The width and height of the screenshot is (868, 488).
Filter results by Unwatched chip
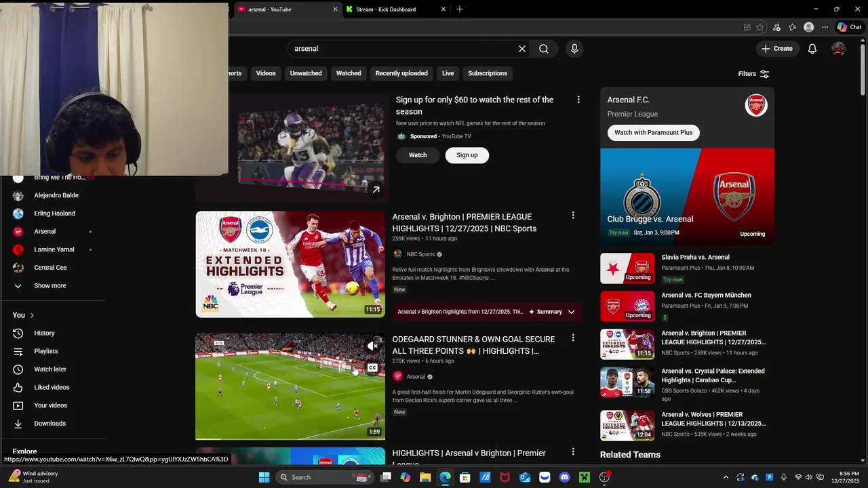(306, 73)
